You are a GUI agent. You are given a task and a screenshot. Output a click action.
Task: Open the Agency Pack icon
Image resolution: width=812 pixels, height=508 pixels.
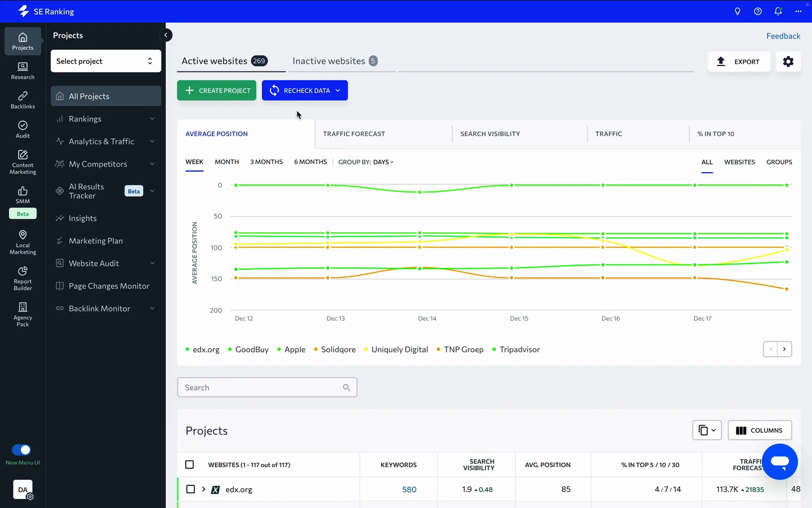pyautogui.click(x=23, y=314)
